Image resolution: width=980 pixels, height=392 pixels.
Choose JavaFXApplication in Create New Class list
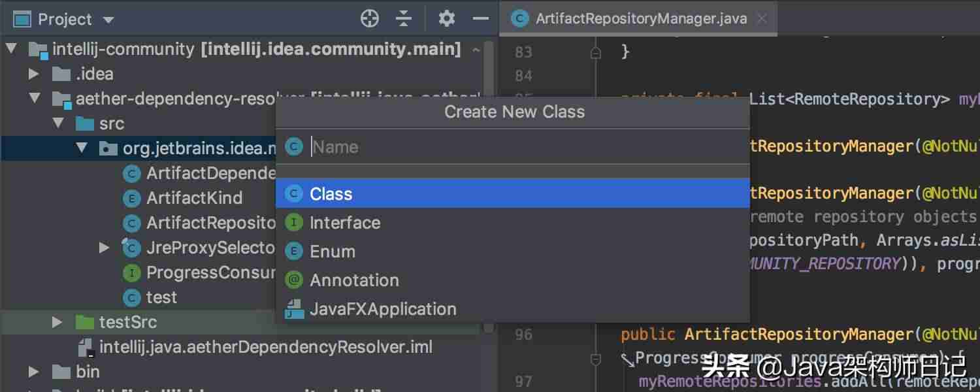click(x=512, y=309)
